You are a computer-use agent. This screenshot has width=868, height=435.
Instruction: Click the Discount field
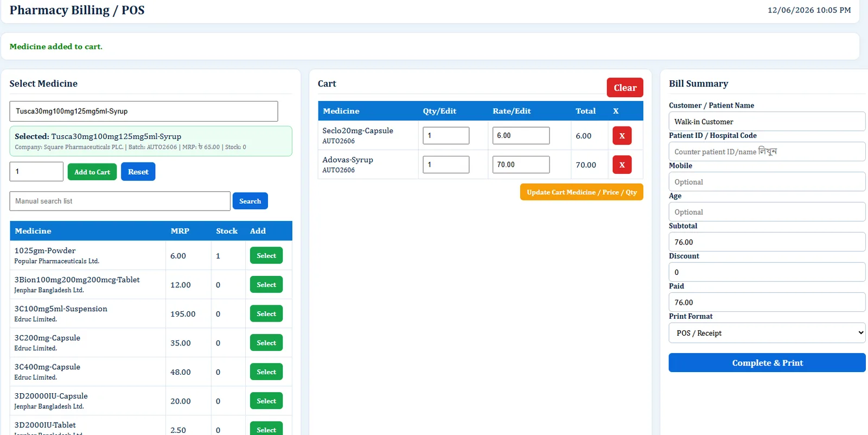click(767, 272)
